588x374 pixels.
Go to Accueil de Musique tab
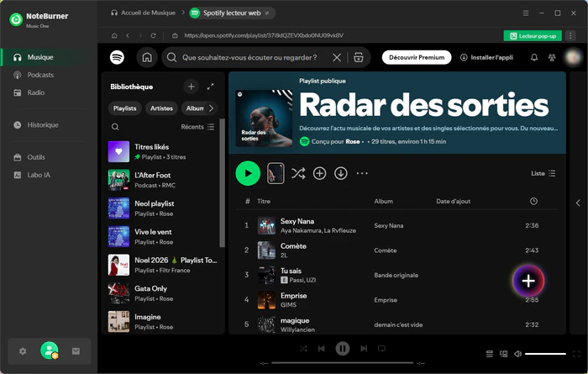[144, 13]
